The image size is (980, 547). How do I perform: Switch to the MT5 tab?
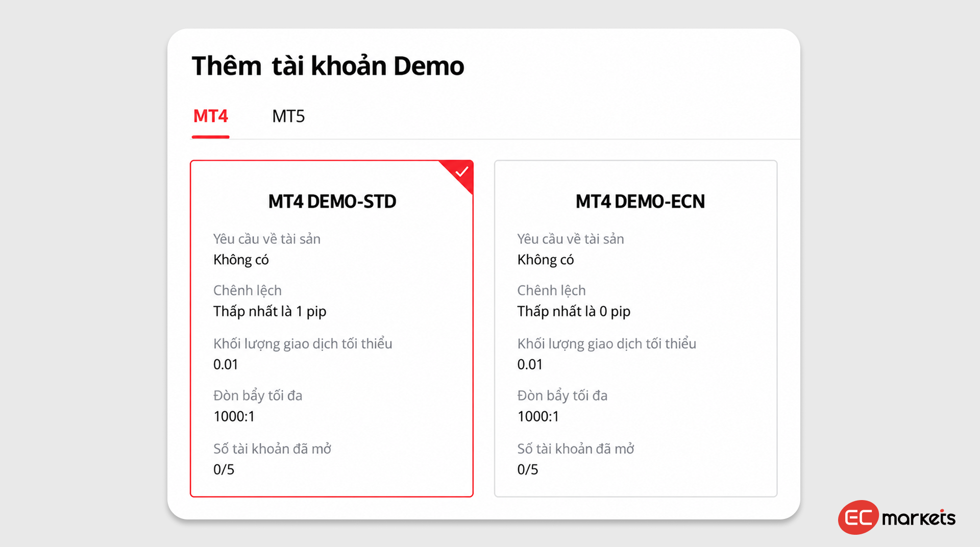288,116
